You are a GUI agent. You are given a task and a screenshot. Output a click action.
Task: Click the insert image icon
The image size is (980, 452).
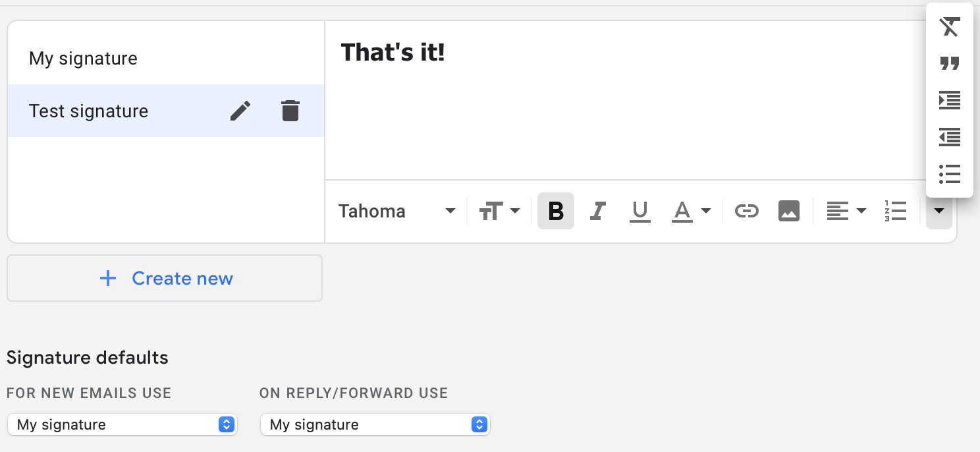pos(789,211)
